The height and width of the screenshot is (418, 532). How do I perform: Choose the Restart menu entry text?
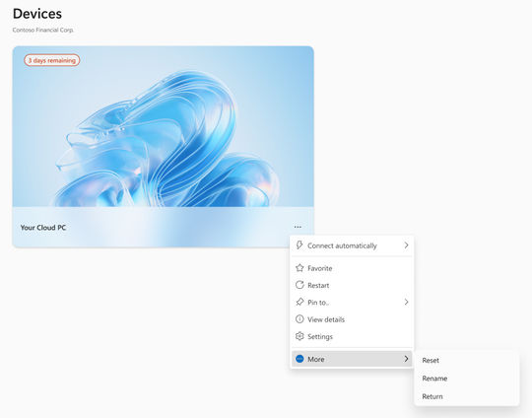pos(318,285)
